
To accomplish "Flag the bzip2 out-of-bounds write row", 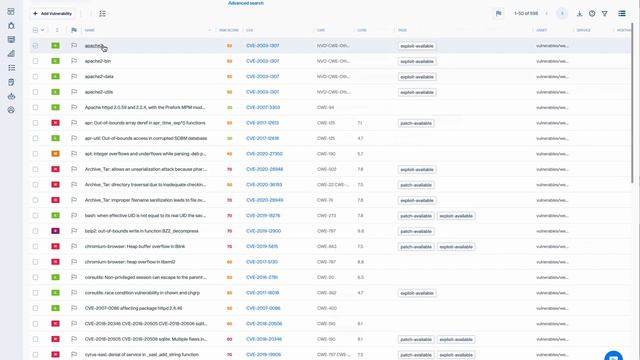I will (x=74, y=231).
